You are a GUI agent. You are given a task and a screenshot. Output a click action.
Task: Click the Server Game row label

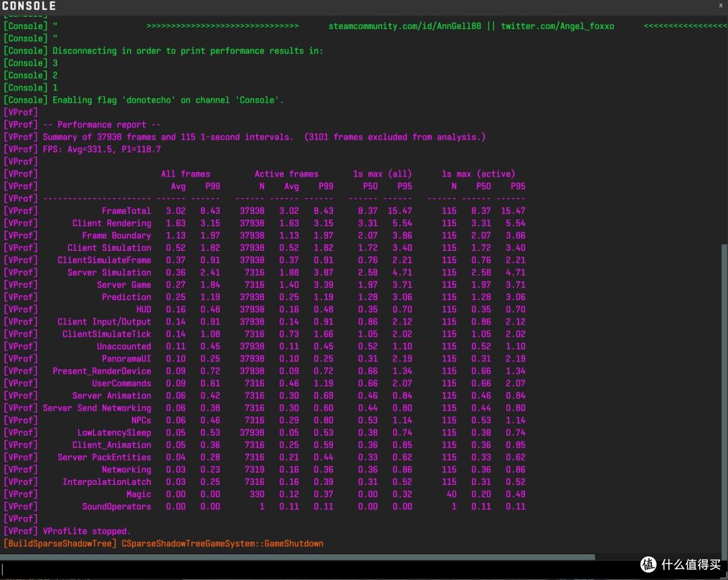(x=124, y=285)
